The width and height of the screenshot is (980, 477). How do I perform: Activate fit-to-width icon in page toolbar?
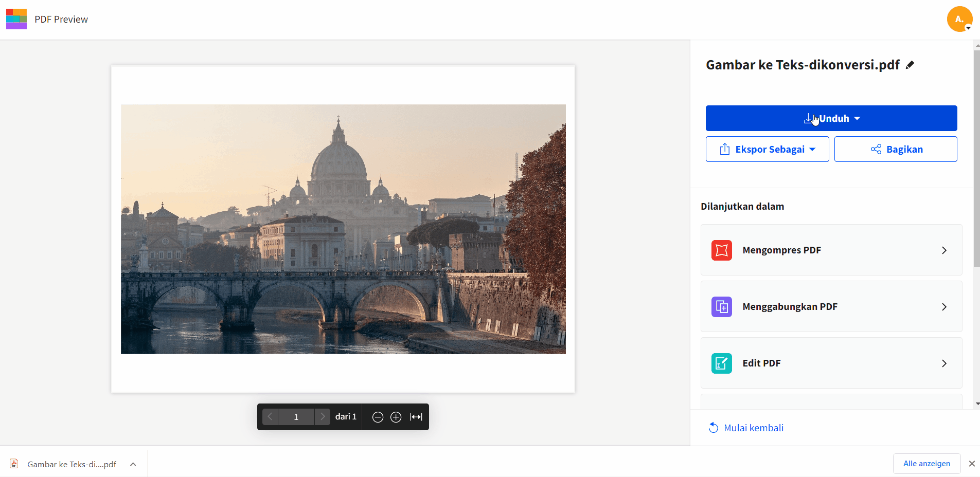coord(416,417)
